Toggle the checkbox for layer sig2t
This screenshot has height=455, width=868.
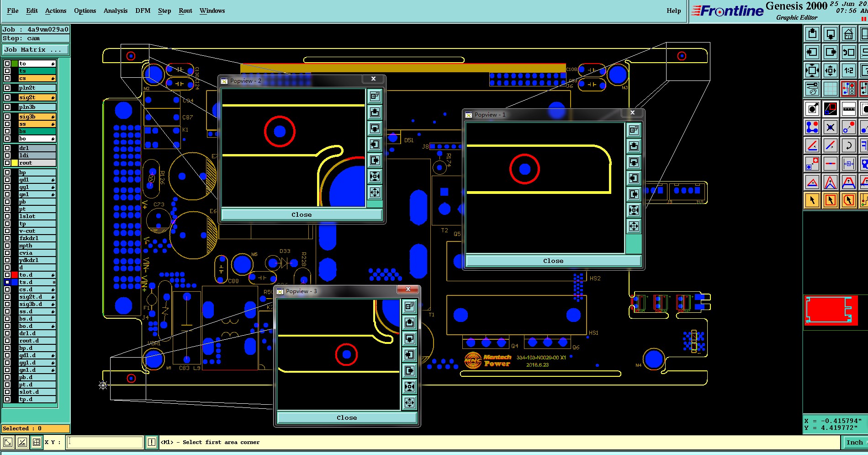click(x=7, y=97)
